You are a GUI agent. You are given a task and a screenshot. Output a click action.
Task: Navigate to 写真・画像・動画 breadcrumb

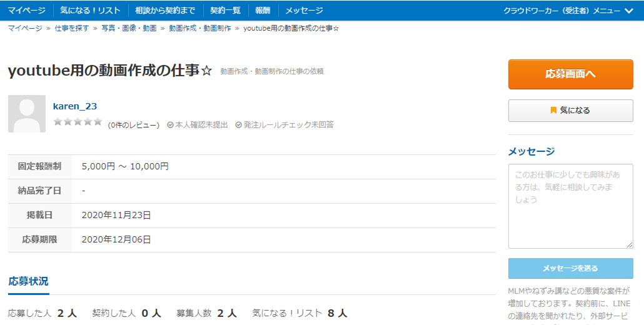click(129, 29)
